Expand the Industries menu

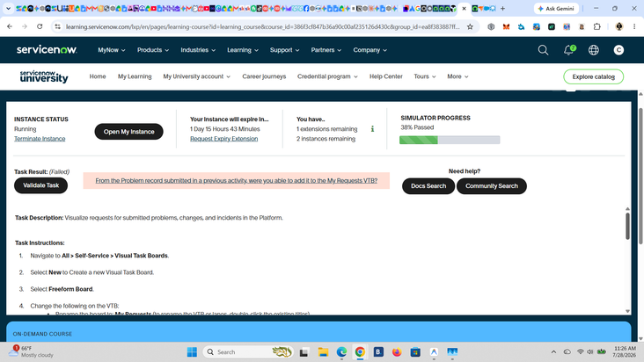click(198, 50)
